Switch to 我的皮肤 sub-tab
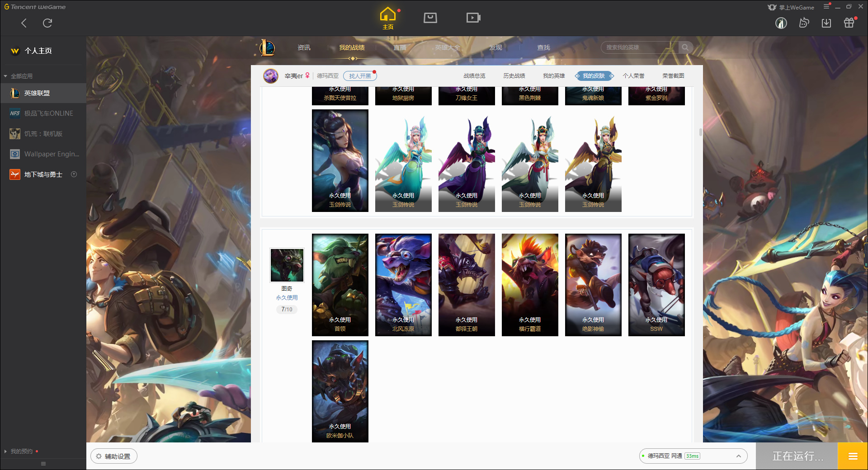This screenshot has width=868, height=470. click(x=594, y=76)
